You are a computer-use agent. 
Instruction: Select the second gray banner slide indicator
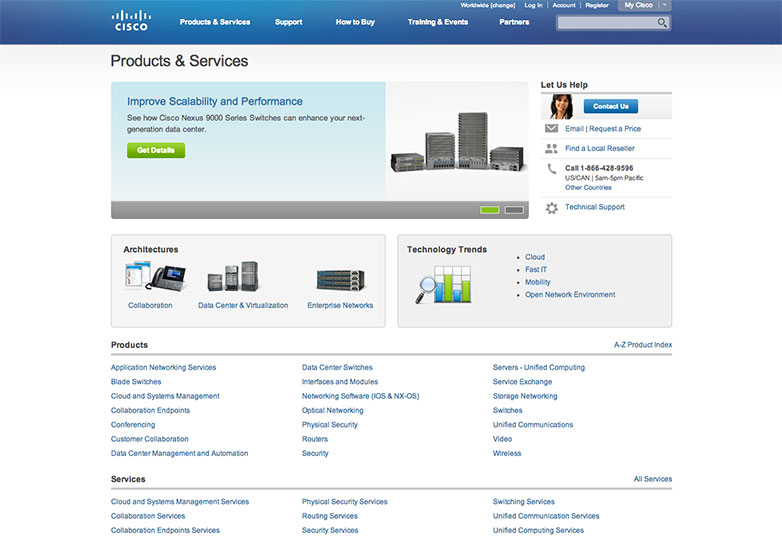pos(514,210)
